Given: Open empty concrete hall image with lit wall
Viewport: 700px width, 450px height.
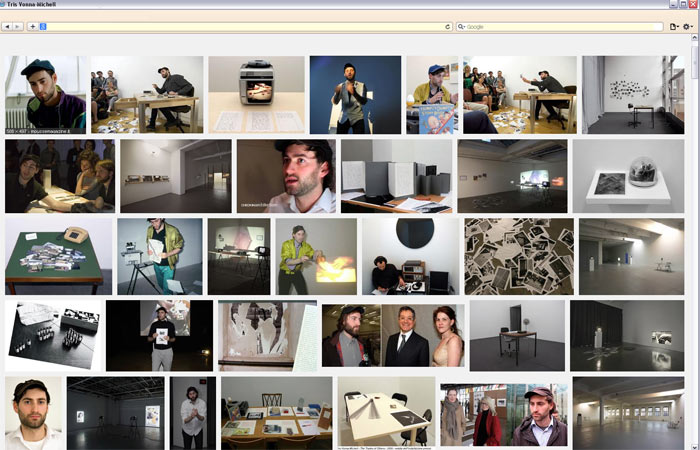Looking at the screenshot, I should click(x=631, y=256).
